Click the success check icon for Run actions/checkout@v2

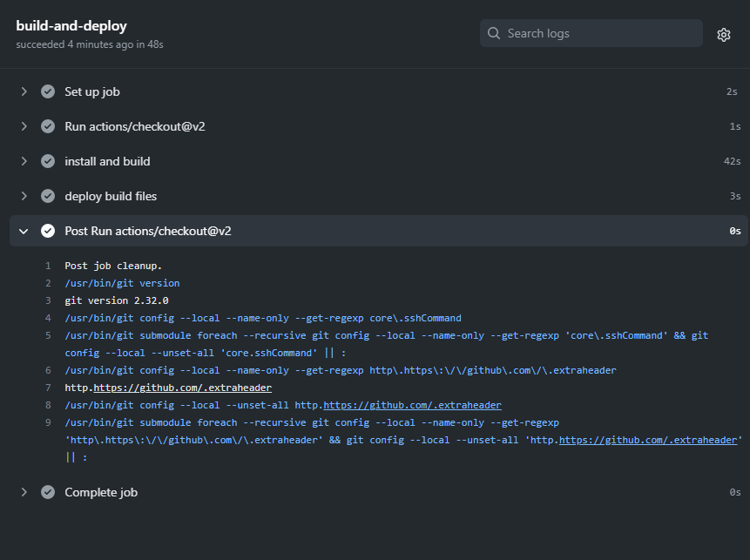[48, 126]
